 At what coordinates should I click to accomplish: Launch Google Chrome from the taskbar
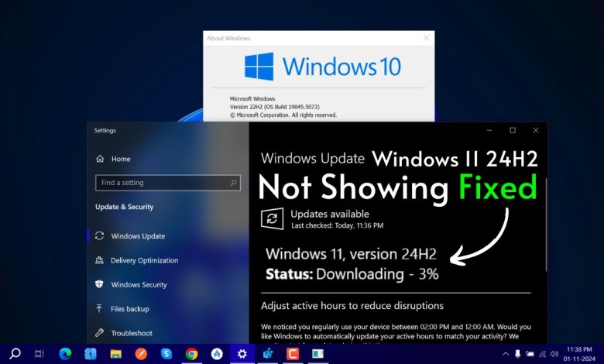pyautogui.click(x=191, y=354)
